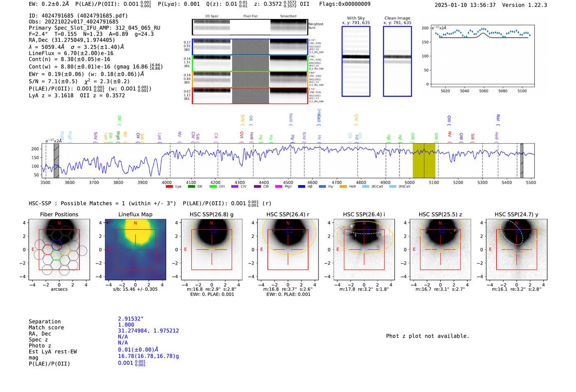Click the Gaussian emission line fit plot
This screenshot has height=392, width=576.
pos(482,56)
